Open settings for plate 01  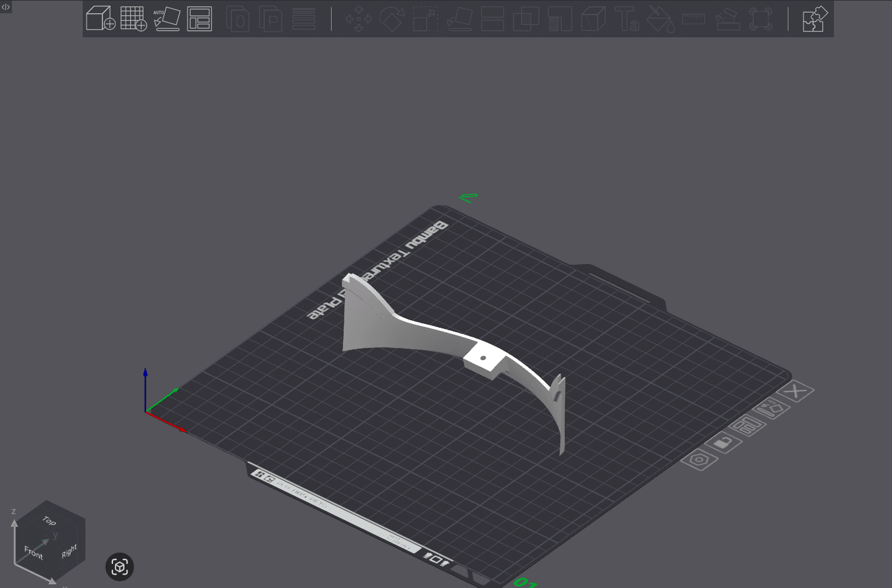click(699, 460)
